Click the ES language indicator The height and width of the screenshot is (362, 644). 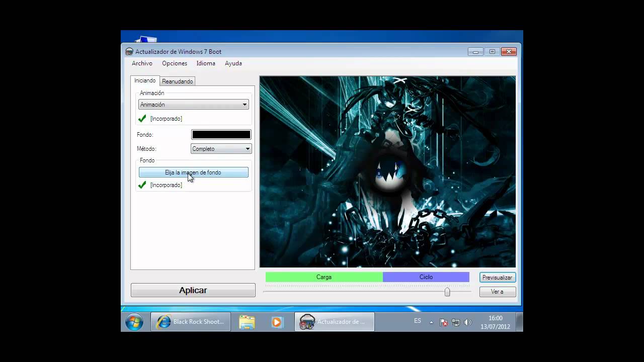(418, 321)
